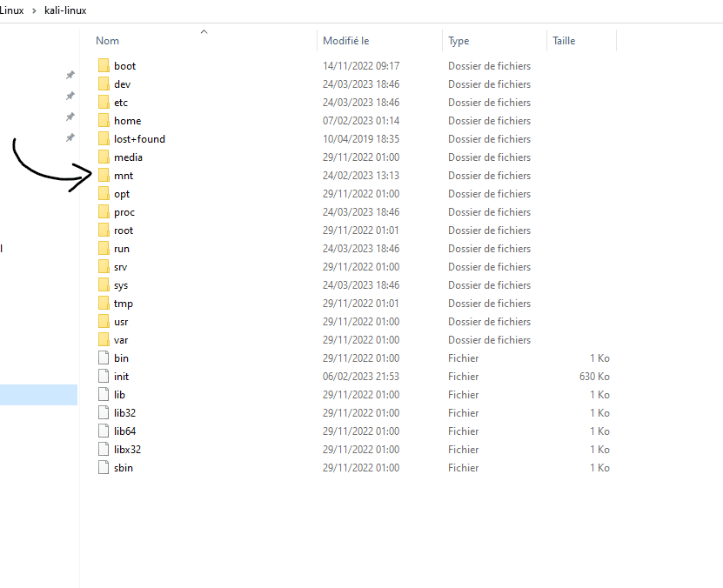Select the bin file icon
This screenshot has height=588, width=723.
click(104, 358)
